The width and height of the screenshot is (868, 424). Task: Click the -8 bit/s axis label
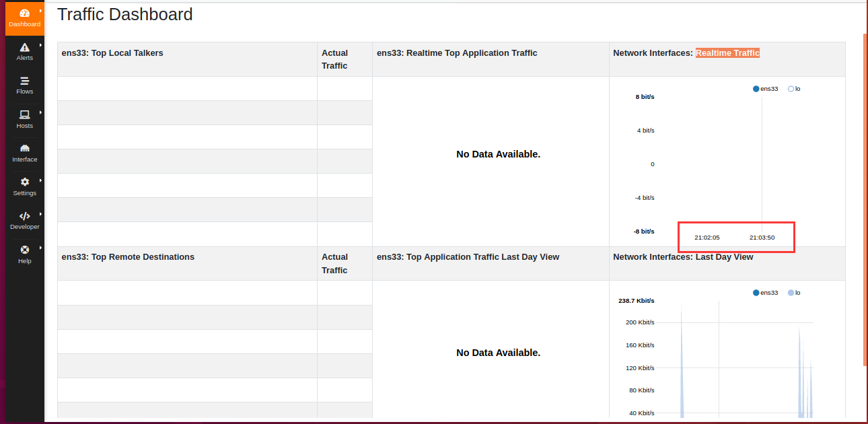coord(644,232)
